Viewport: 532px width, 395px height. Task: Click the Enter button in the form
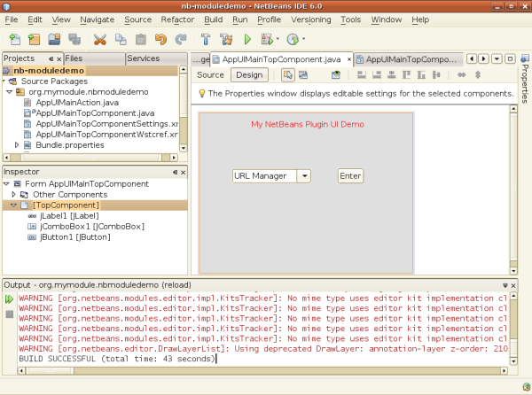point(350,176)
